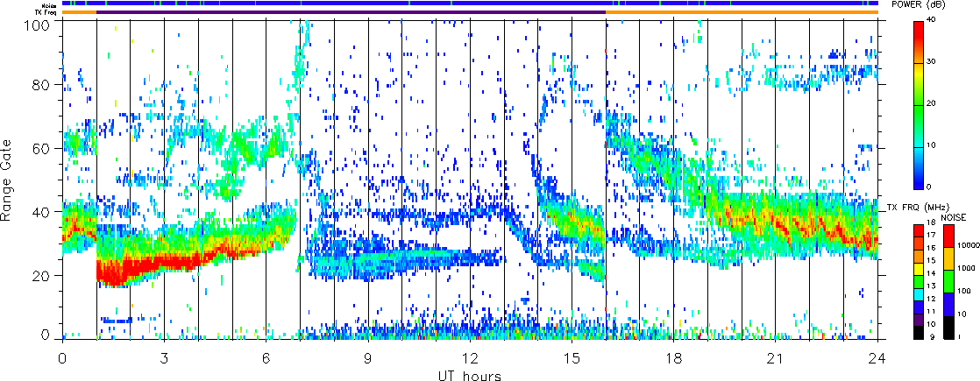Click the "UT hours" x-axis title
980x381 pixels.
tap(470, 375)
